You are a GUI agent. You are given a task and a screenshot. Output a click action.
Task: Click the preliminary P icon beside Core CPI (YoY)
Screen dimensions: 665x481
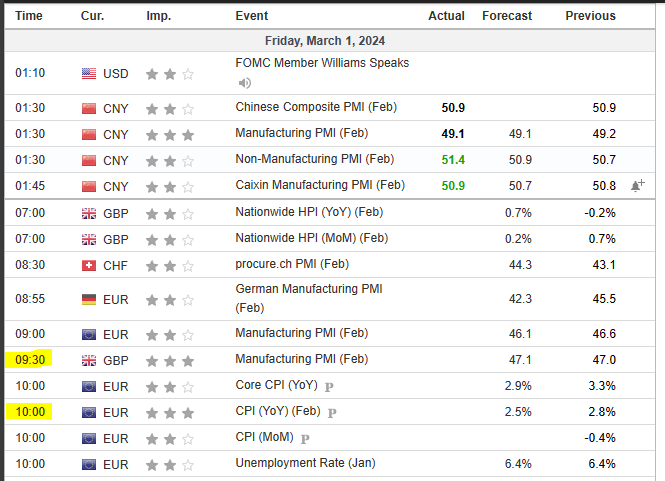[x=329, y=386]
